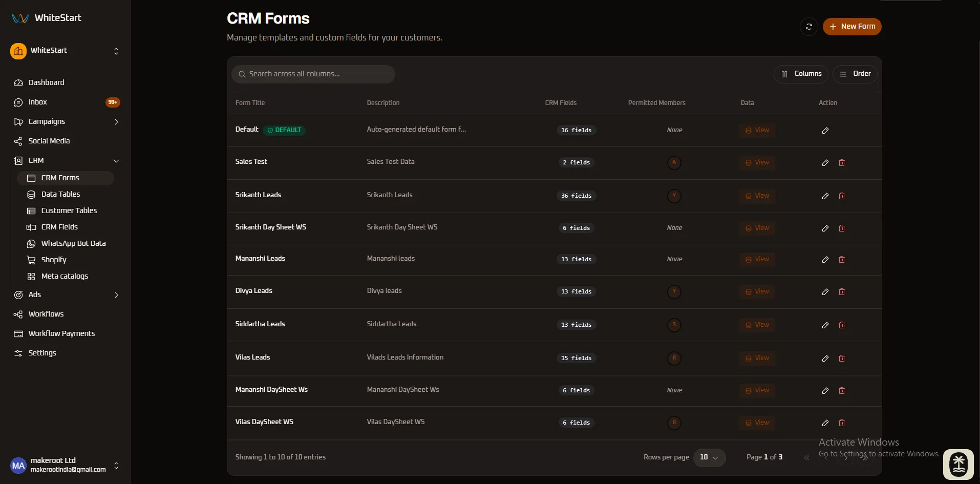Screen dimensions: 980x484
Task: Click the 36 fields badge for Srikanth Leads
Action: pos(577,196)
